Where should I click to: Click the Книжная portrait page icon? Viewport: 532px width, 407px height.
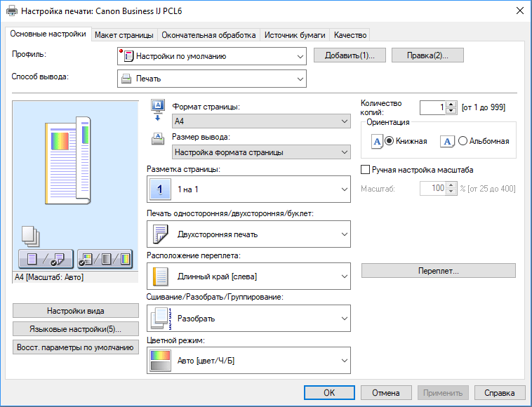[x=377, y=142]
